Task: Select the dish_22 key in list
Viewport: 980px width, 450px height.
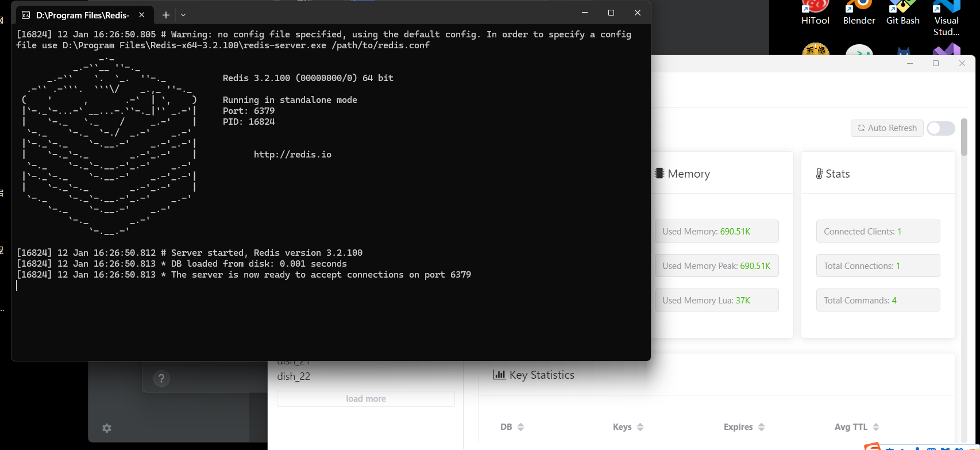Action: click(x=294, y=376)
